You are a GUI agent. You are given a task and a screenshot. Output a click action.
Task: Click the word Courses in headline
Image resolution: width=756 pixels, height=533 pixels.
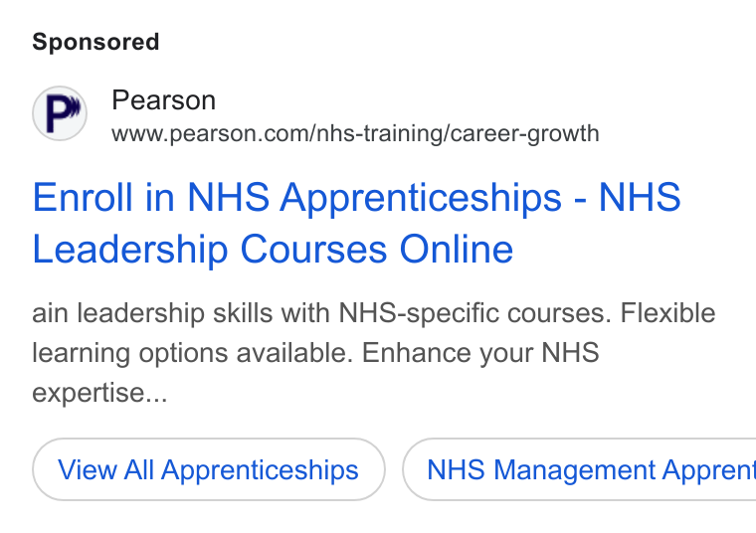pos(313,250)
